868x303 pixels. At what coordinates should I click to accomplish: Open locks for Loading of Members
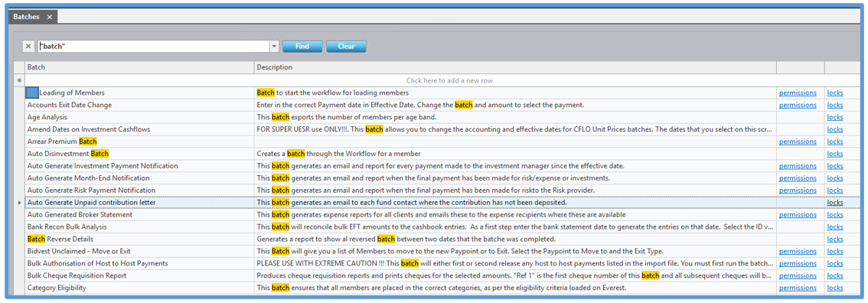835,93
